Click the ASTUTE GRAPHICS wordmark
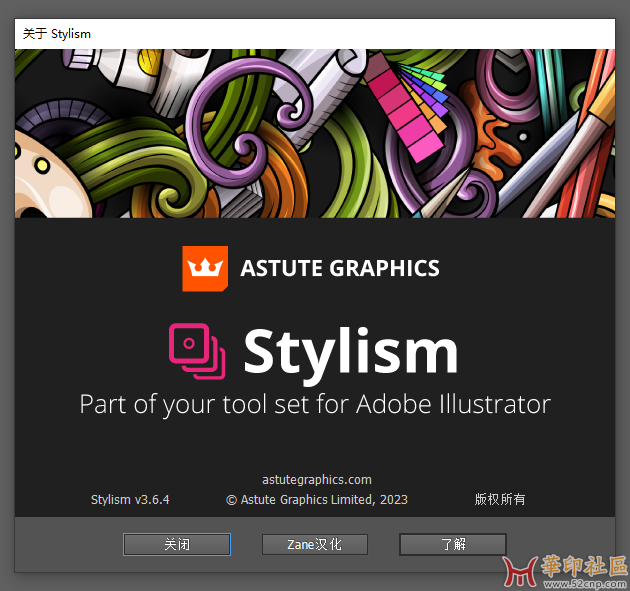The image size is (630, 591). click(340, 268)
